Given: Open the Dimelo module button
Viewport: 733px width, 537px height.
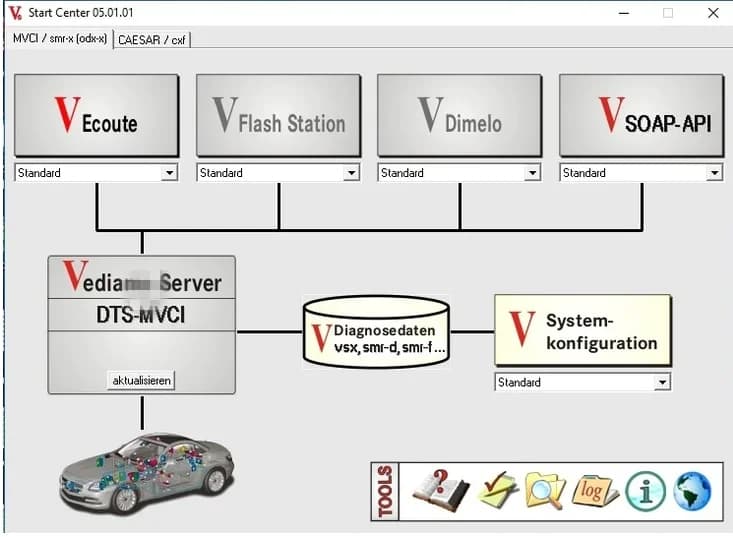Looking at the screenshot, I should click(460, 115).
